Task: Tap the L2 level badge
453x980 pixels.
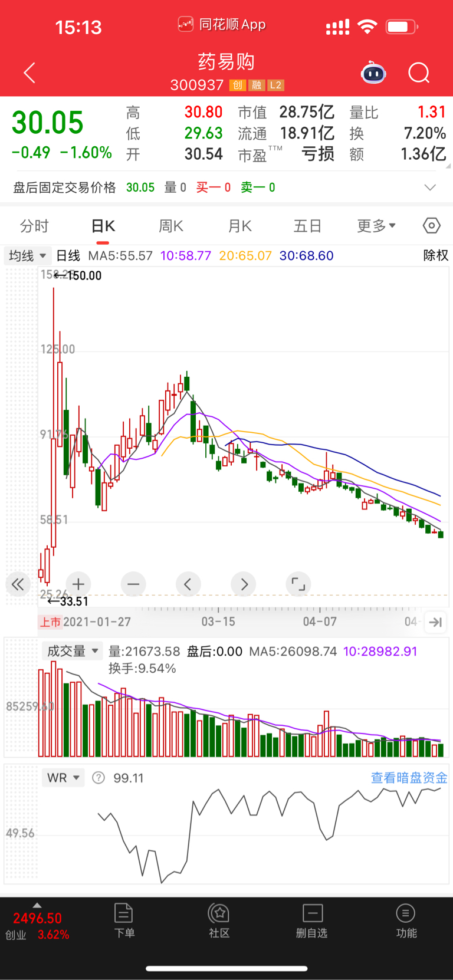Action: (276, 85)
